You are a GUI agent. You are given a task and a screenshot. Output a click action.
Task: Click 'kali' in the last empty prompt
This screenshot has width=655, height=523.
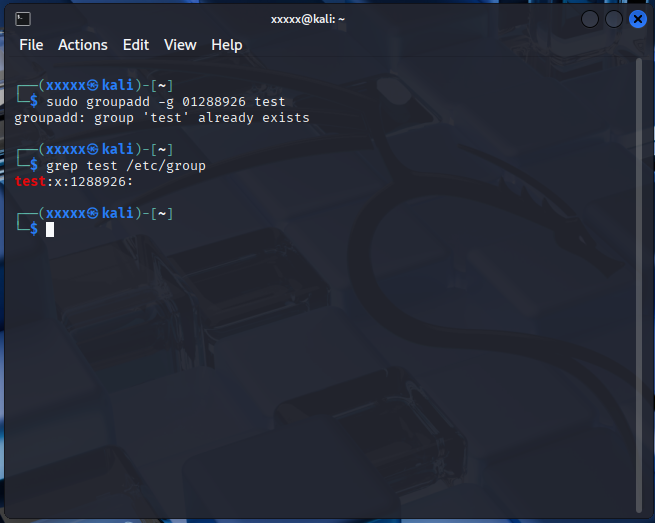[117, 214]
